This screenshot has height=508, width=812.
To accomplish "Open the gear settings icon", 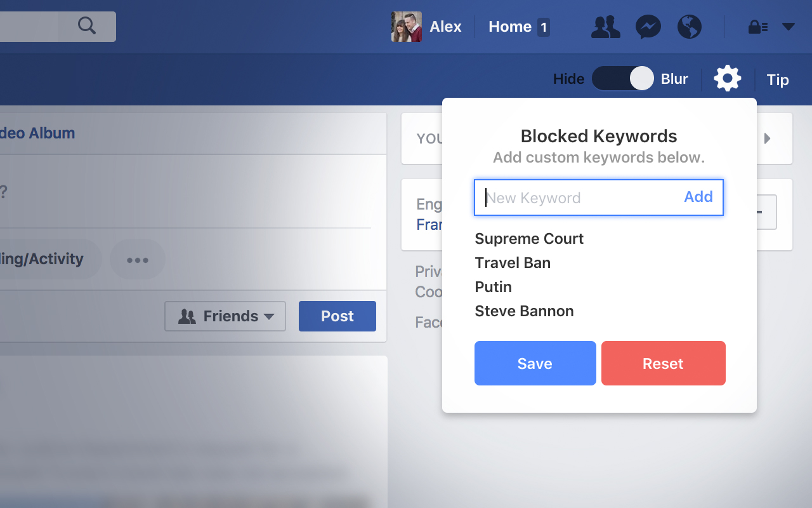I will click(x=728, y=79).
